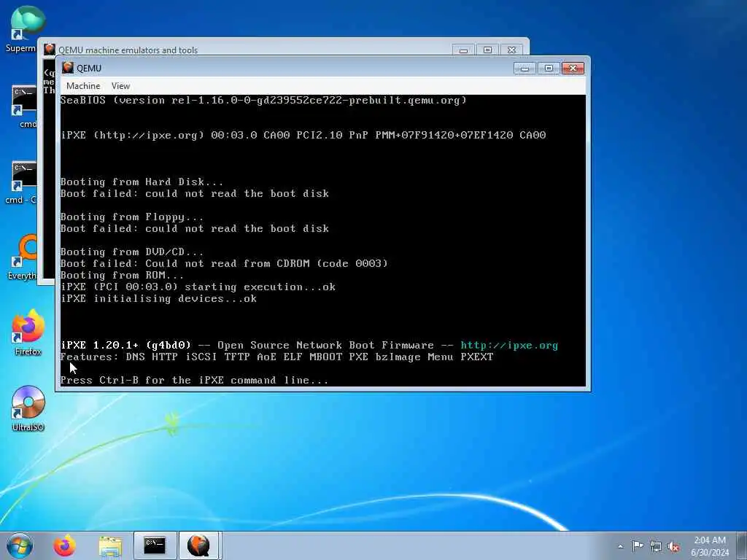Maximize the QEMU machine emulators and tools window
This screenshot has width=747, height=560.
point(487,50)
